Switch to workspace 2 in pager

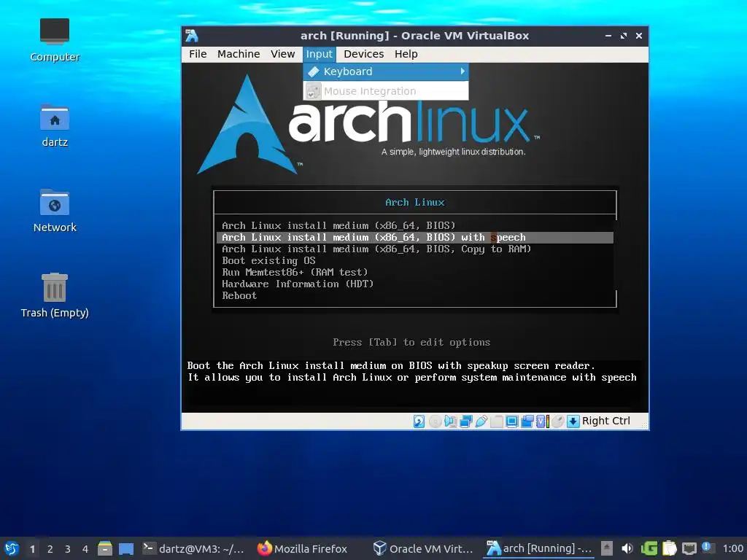coord(50,548)
